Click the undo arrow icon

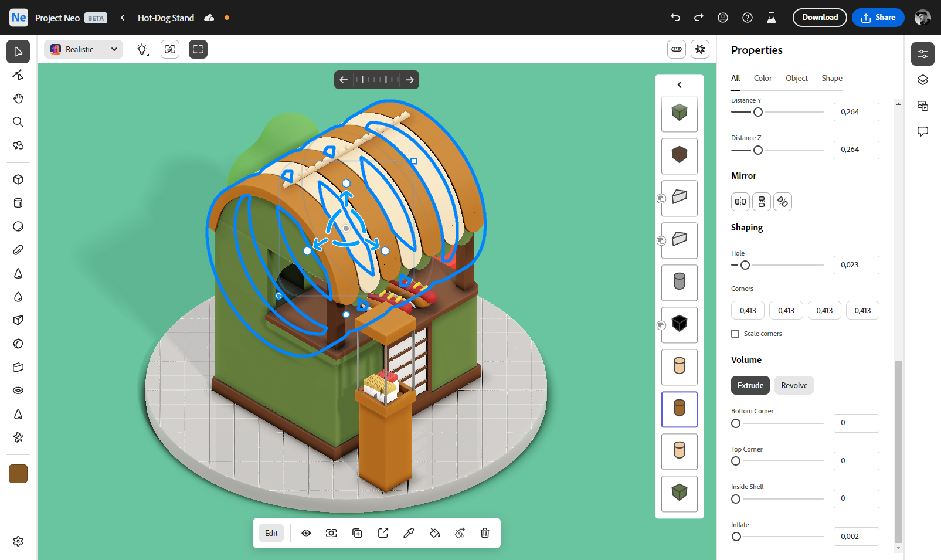tap(675, 18)
